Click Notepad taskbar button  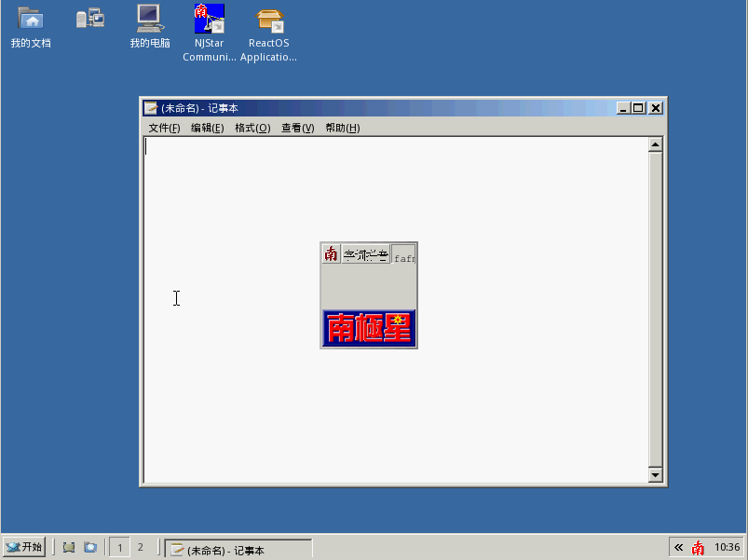click(238, 550)
